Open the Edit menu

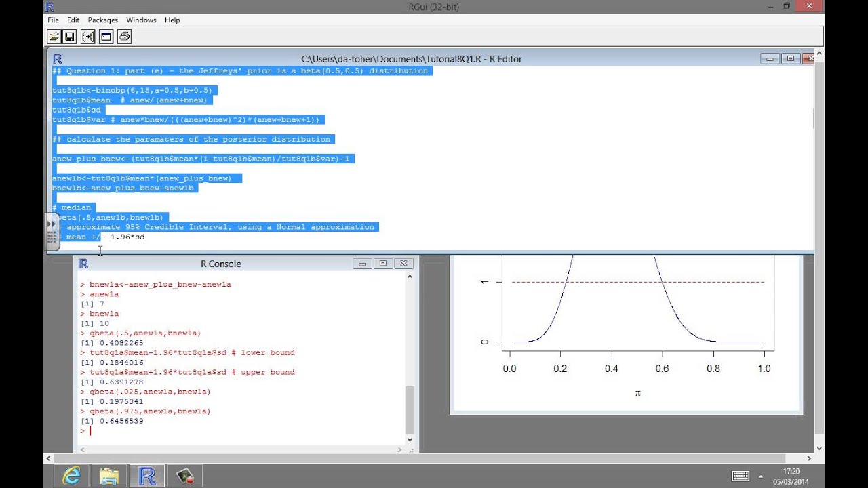pos(73,20)
